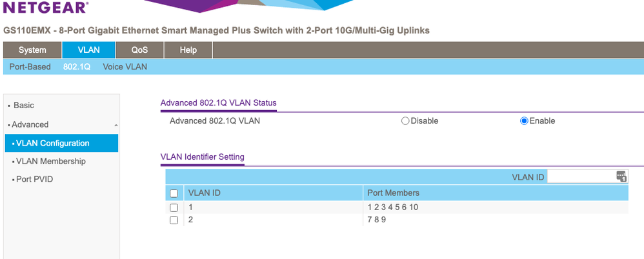Open Port PVID page in sidebar
This screenshot has width=644, height=259.
coord(35,179)
